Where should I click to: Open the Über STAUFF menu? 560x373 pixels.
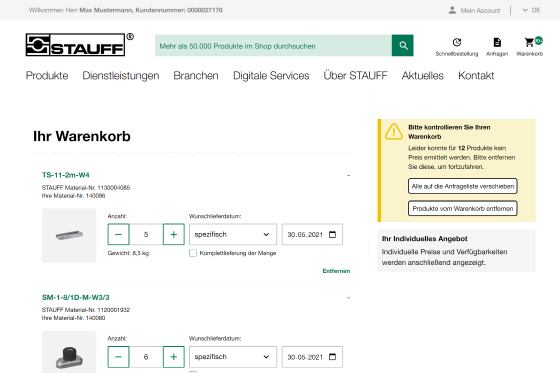(355, 76)
